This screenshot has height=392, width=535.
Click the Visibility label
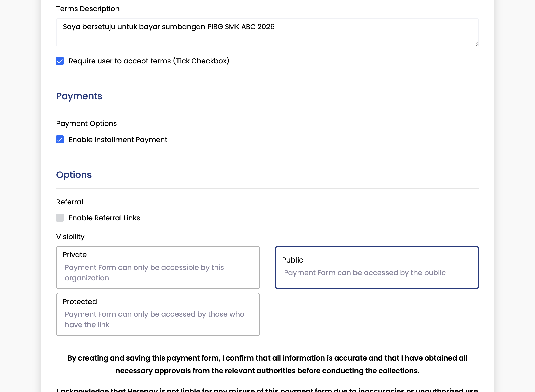coord(70,237)
